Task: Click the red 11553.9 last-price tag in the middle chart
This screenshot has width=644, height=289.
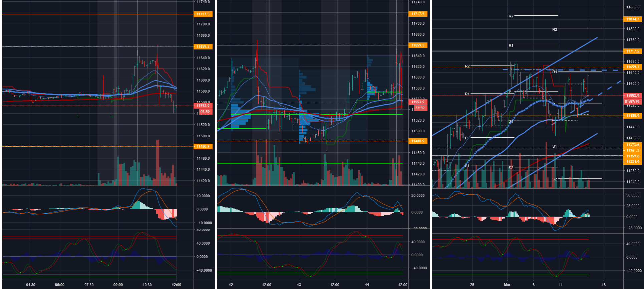Action: [x=418, y=102]
